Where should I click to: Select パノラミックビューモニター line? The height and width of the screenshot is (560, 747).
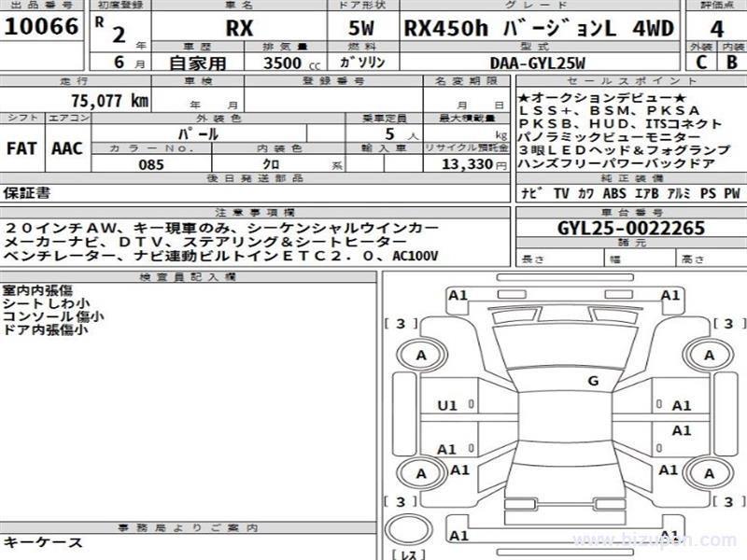coord(610,137)
